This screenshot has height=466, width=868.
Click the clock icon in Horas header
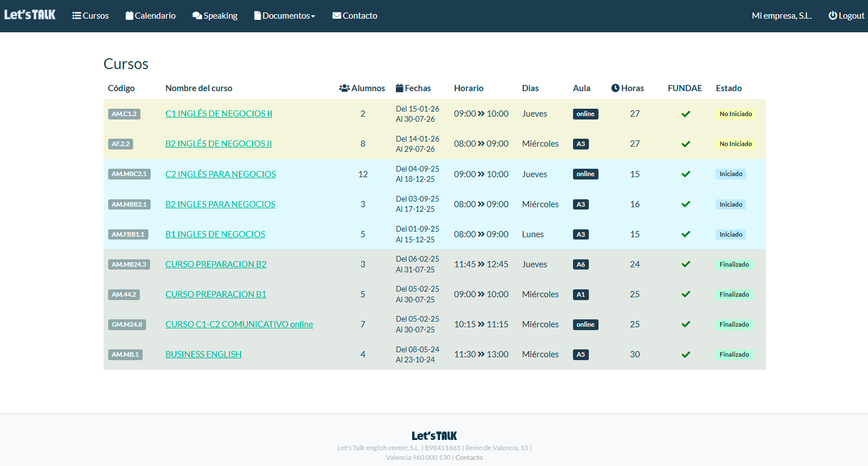[x=615, y=88]
